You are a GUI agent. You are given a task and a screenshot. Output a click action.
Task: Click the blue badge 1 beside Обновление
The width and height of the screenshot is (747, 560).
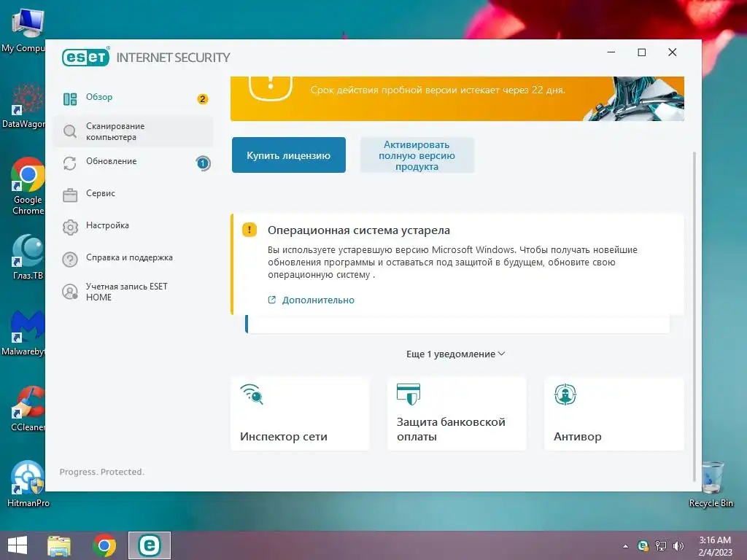tap(203, 163)
